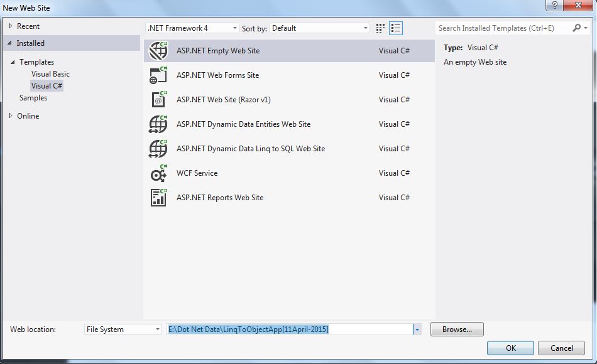The width and height of the screenshot is (597, 364).
Task: Expand the Online node
Action: 10,115
